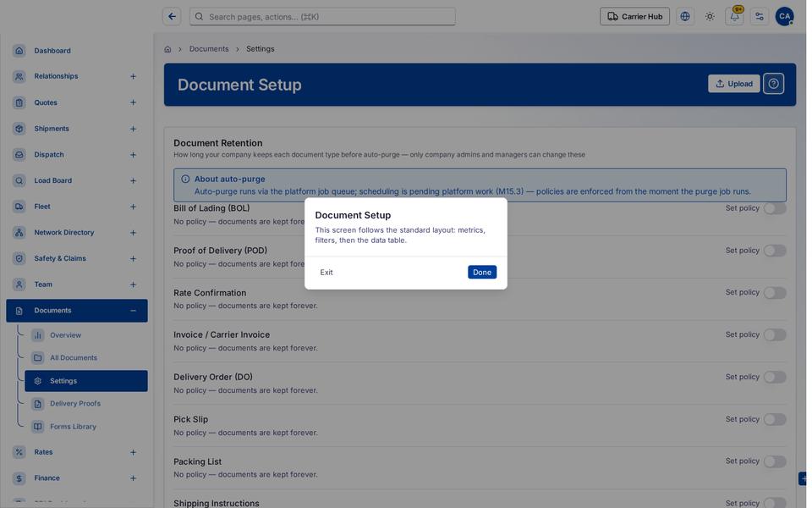Collapse the Documents menu minus

tap(133, 311)
